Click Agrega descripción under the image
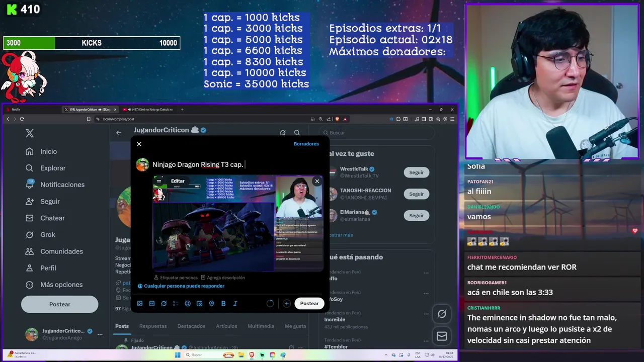 click(223, 278)
